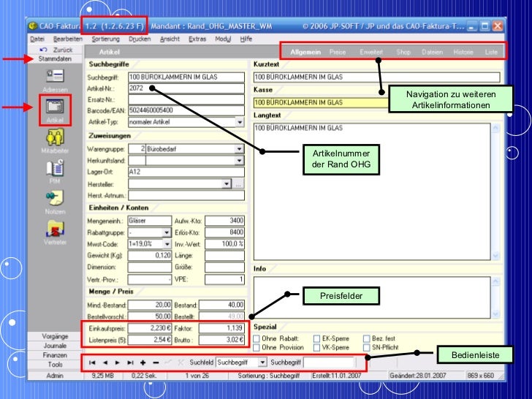Enable EK-Sperre checkbox
This screenshot has width=532, height=399.
pos(317,338)
